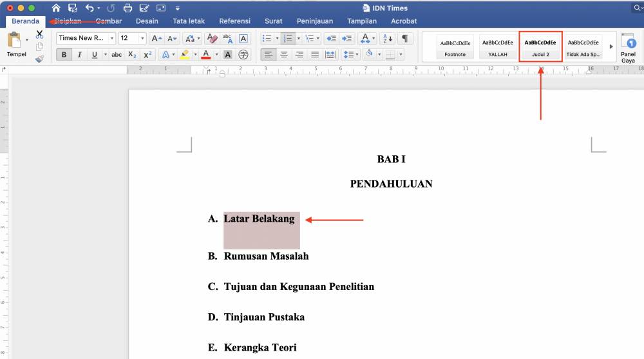Switch to the Tampilan tab

pyautogui.click(x=361, y=21)
